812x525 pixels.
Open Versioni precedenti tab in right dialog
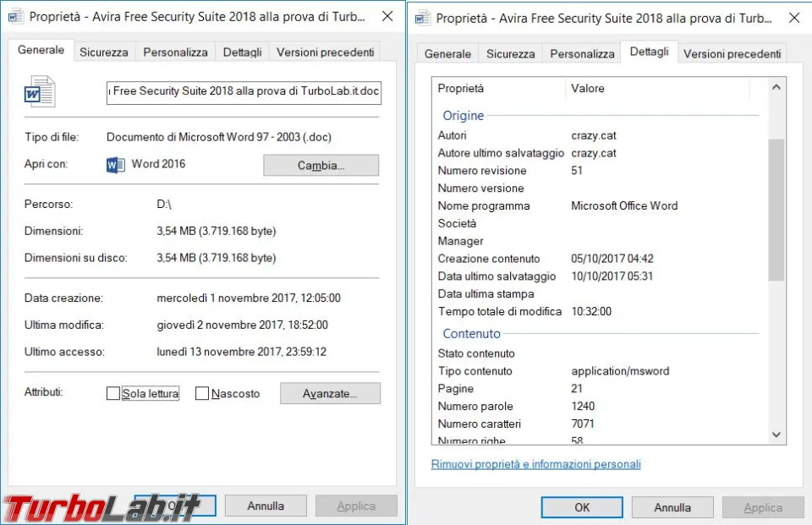[x=732, y=54]
